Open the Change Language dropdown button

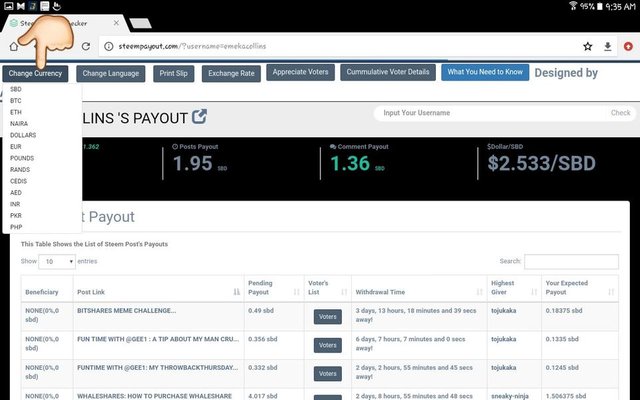pyautogui.click(x=111, y=74)
